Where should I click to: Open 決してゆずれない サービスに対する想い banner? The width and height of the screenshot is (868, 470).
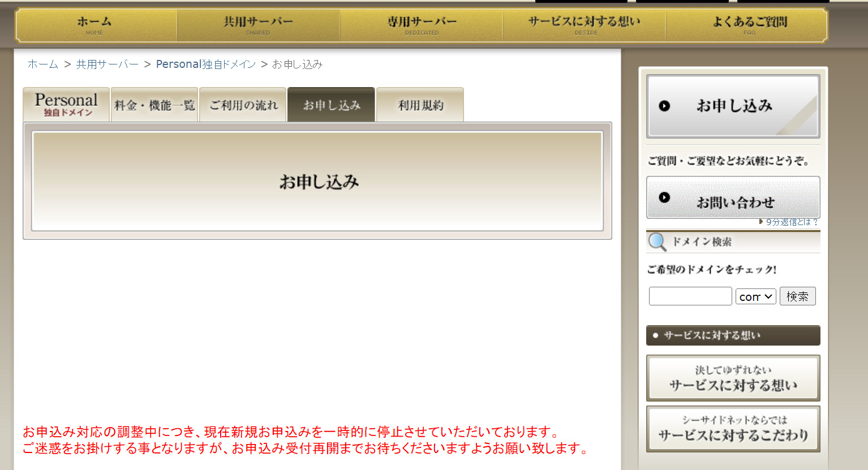tap(733, 378)
